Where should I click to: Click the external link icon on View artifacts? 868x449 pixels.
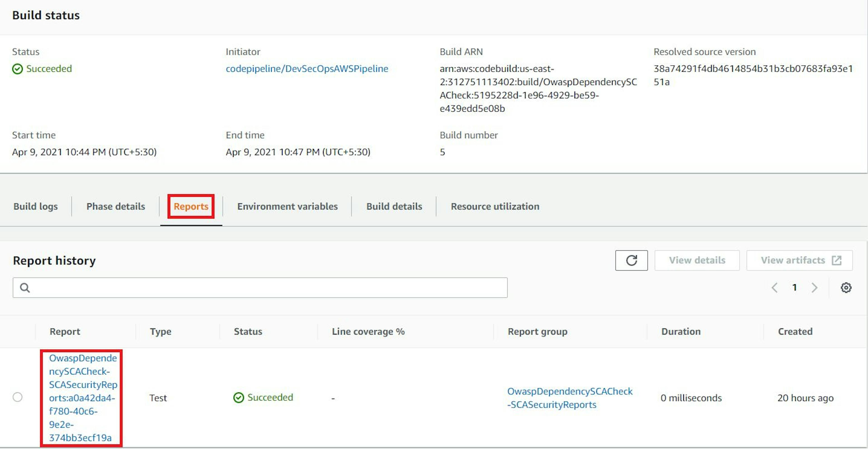pyautogui.click(x=837, y=260)
